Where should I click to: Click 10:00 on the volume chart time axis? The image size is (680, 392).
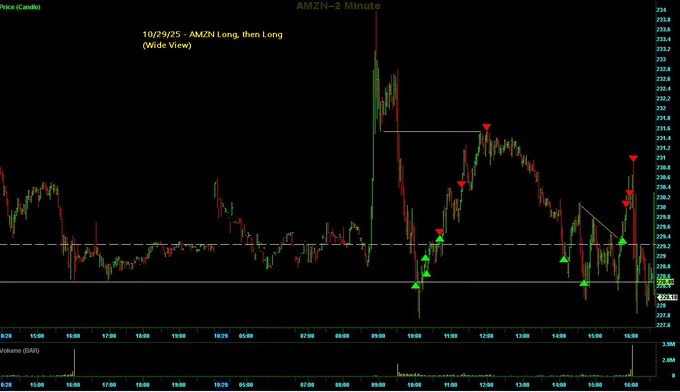pyautogui.click(x=414, y=385)
